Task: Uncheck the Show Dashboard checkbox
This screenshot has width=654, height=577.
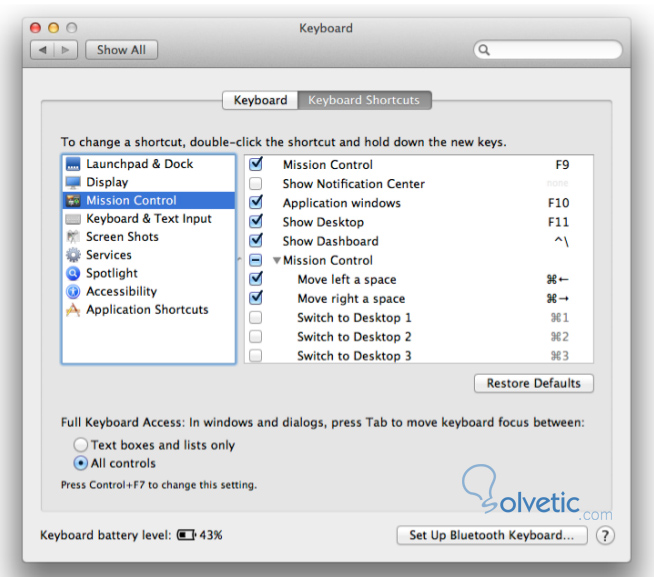Action: [x=256, y=240]
